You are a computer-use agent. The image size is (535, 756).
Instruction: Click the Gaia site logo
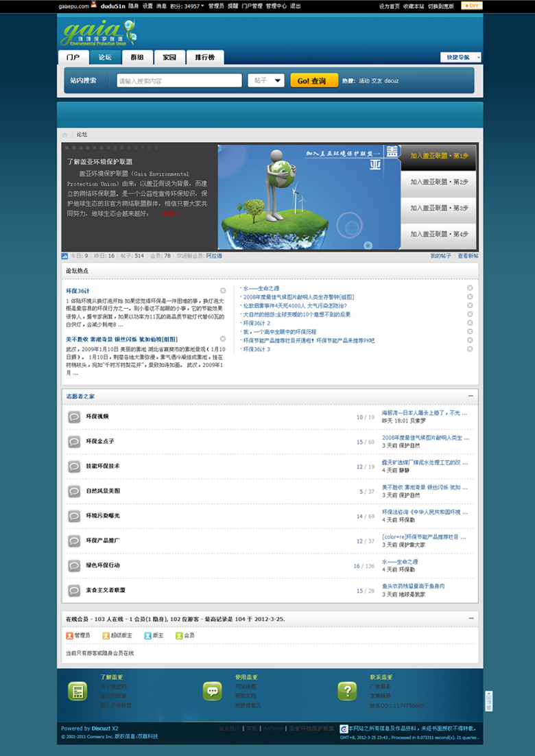click(98, 33)
